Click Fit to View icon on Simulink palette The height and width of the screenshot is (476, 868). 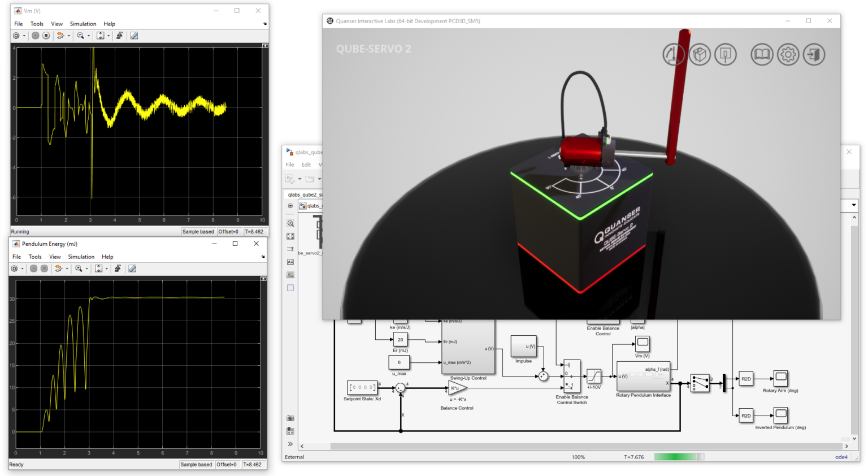click(x=290, y=236)
